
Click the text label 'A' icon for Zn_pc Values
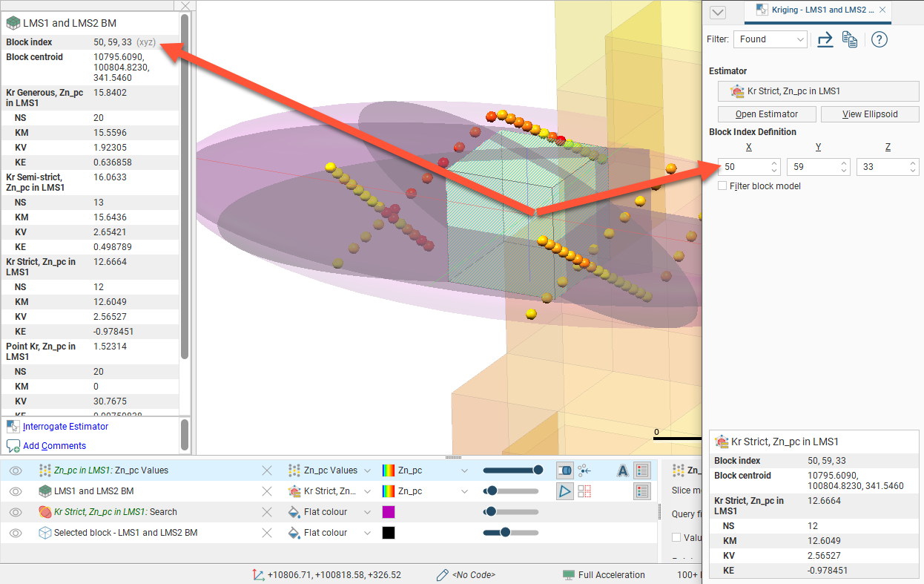pos(622,470)
